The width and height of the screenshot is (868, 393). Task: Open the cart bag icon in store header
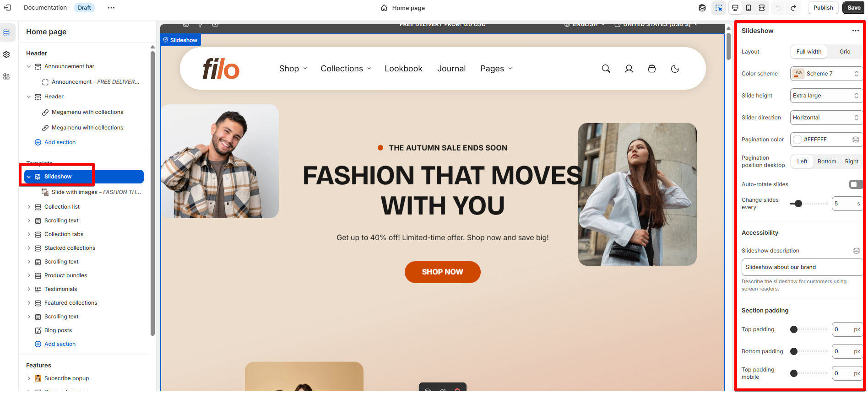tap(652, 69)
